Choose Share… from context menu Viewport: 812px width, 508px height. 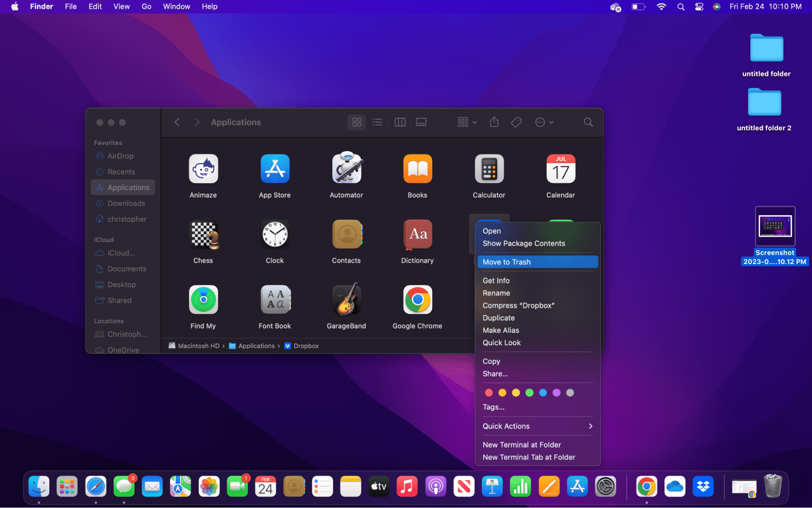[537, 374]
